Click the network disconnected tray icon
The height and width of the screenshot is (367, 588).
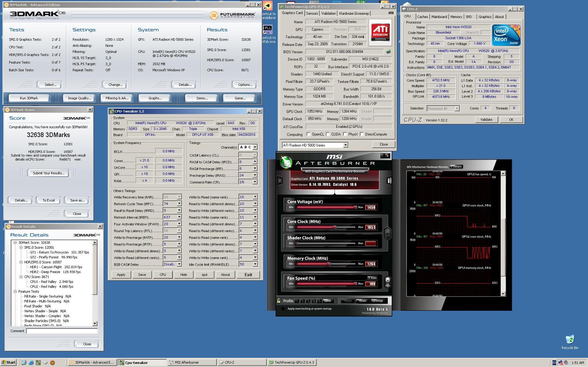coord(561,363)
